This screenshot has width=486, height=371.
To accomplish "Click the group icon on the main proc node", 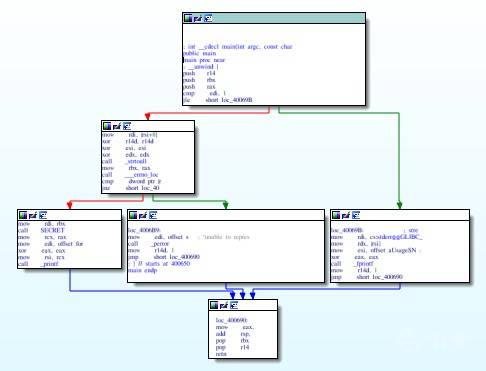I will pos(208,18).
